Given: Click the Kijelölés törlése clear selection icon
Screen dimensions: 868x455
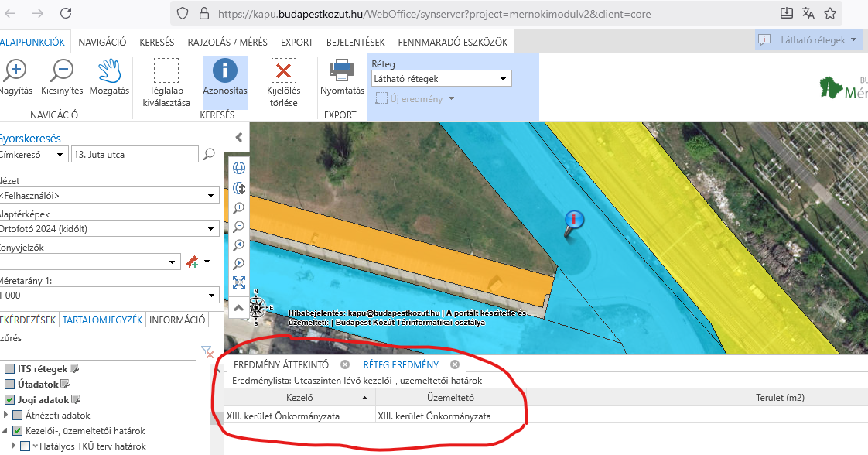Looking at the screenshot, I should (283, 71).
